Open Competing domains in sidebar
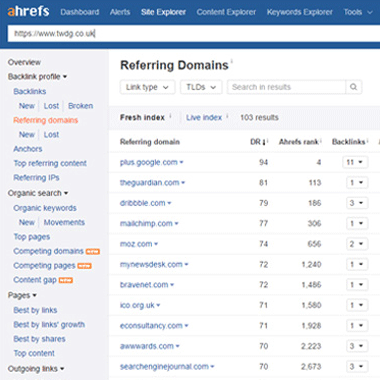380x380 pixels. [48, 251]
